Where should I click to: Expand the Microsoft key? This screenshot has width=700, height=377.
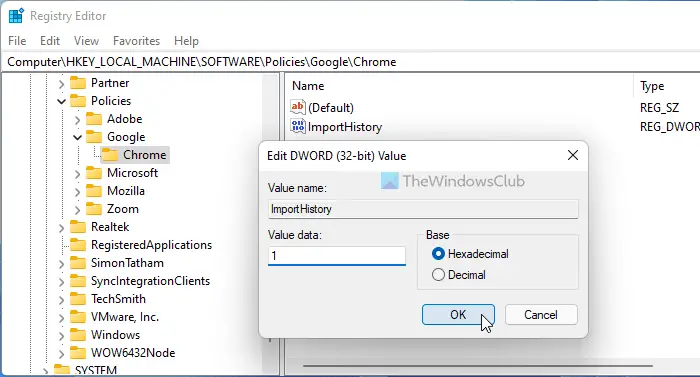pyautogui.click(x=78, y=174)
